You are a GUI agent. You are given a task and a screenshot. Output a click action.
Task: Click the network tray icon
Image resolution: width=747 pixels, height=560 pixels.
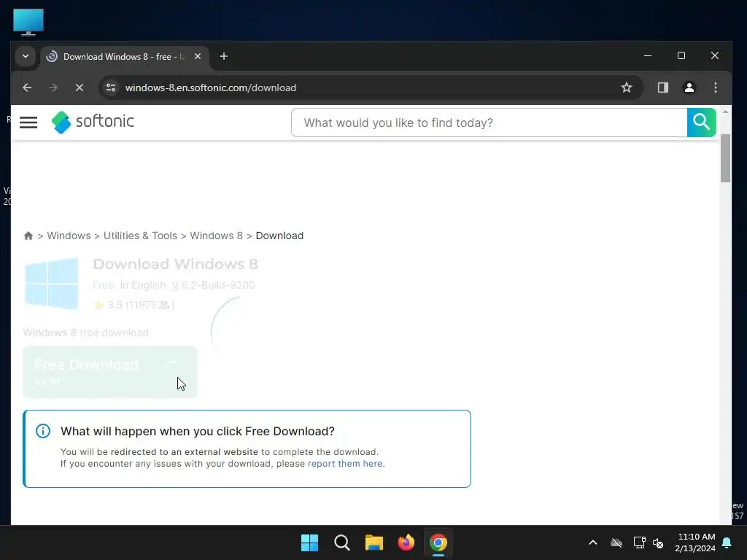coord(639,542)
